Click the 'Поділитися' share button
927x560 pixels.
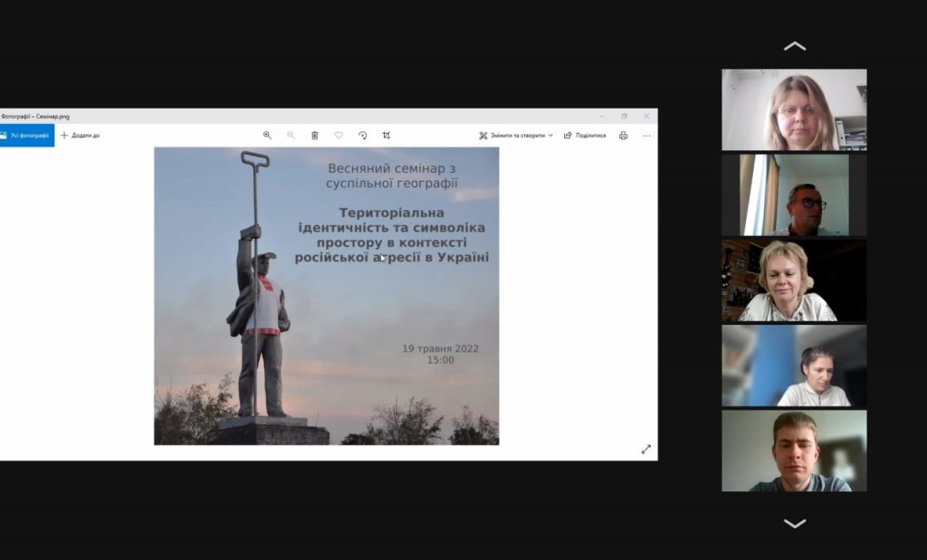(x=585, y=136)
